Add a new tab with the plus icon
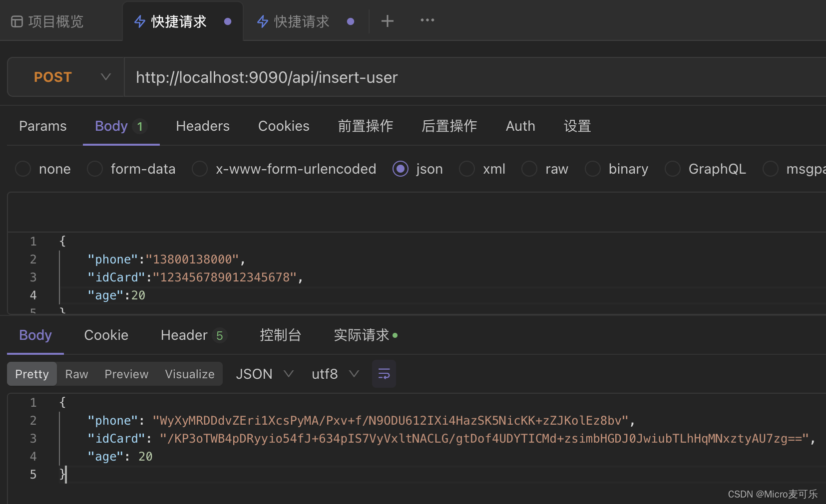Viewport: 826px width, 504px height. [x=388, y=21]
